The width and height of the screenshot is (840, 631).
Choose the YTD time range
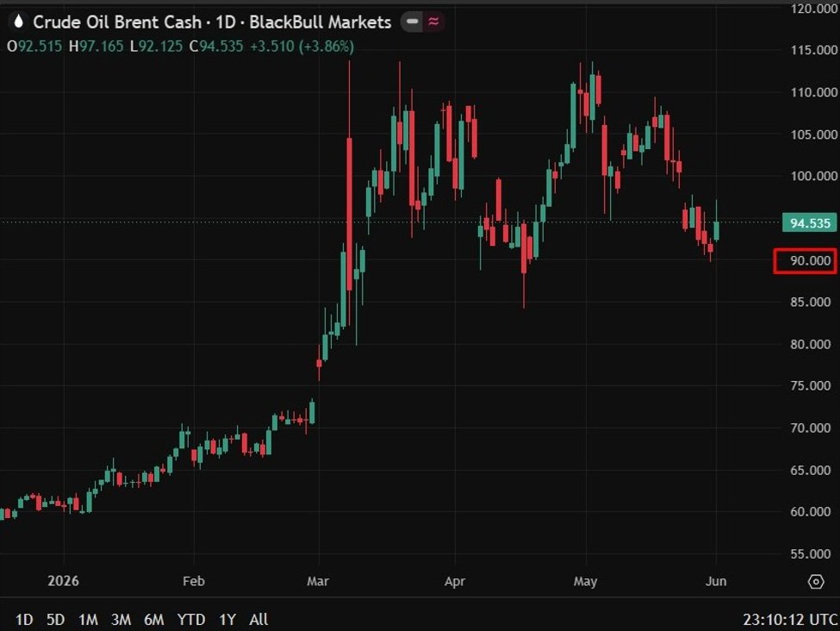point(191,620)
